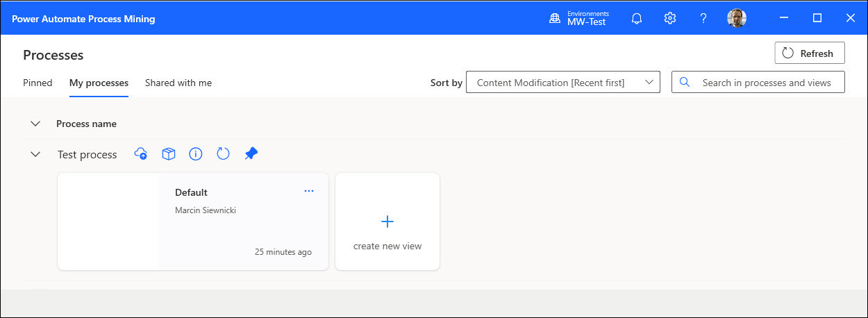Select the My processes tab
Screen dimensions: 868x318
(x=99, y=83)
